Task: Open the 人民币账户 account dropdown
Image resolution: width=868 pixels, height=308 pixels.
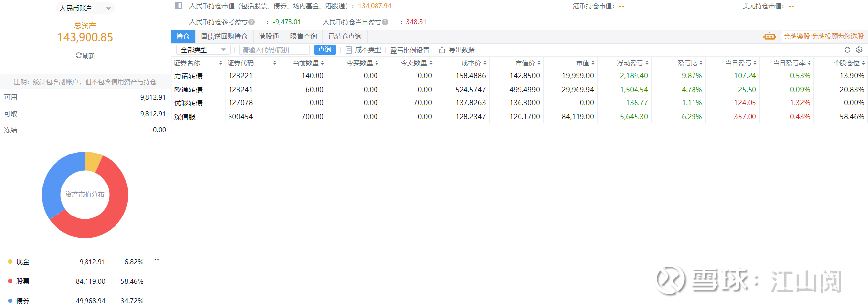Action: pos(85,8)
